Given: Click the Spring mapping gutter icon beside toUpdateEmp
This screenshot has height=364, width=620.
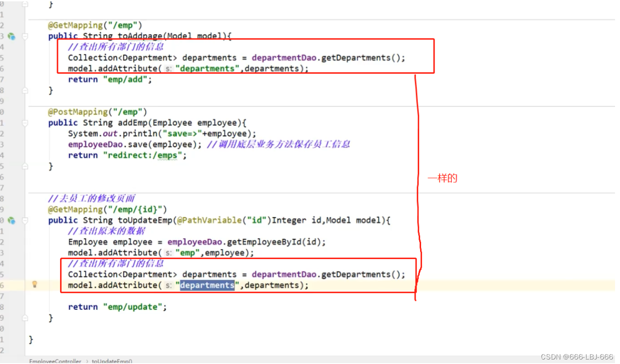Looking at the screenshot, I should pos(11,220).
